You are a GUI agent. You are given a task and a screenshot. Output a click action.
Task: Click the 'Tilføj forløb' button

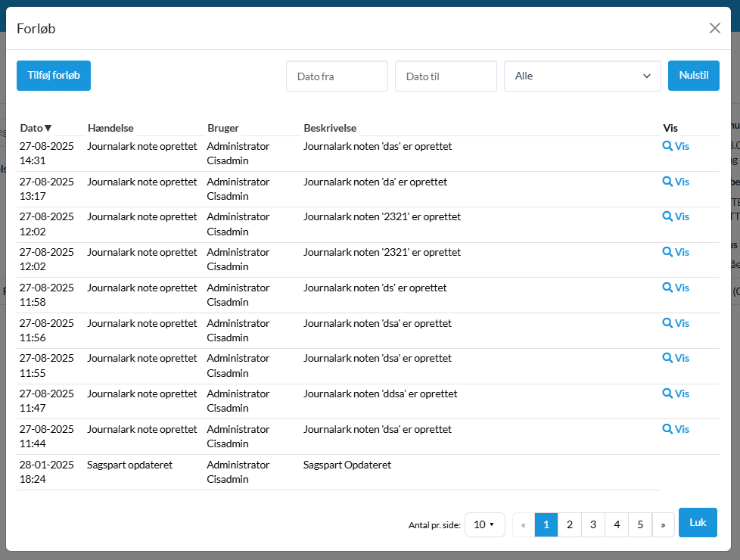(54, 76)
